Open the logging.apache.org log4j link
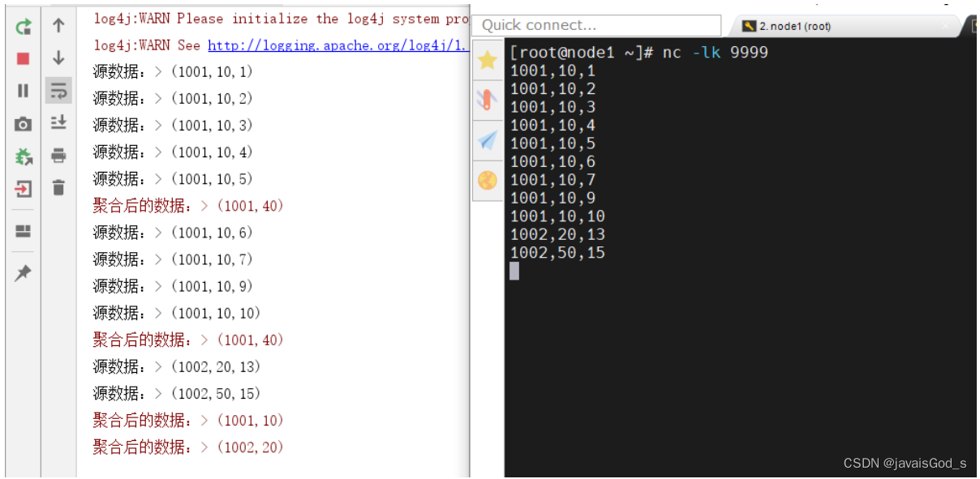980x479 pixels. point(338,45)
